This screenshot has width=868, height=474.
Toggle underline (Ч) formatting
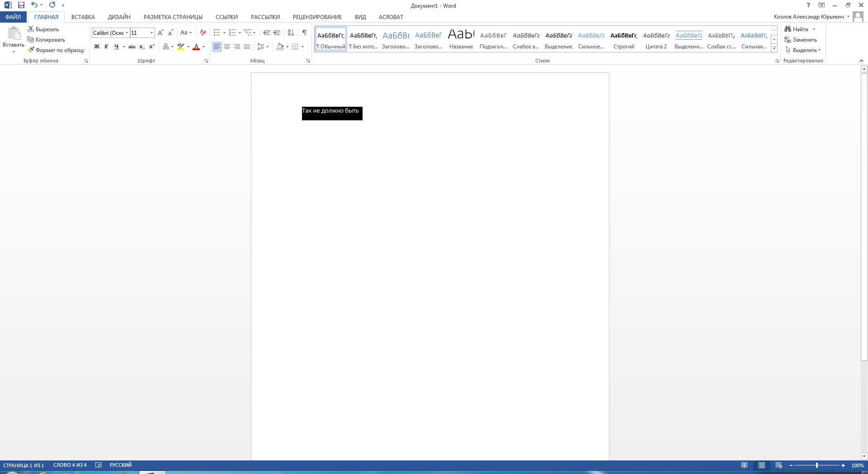click(x=117, y=47)
